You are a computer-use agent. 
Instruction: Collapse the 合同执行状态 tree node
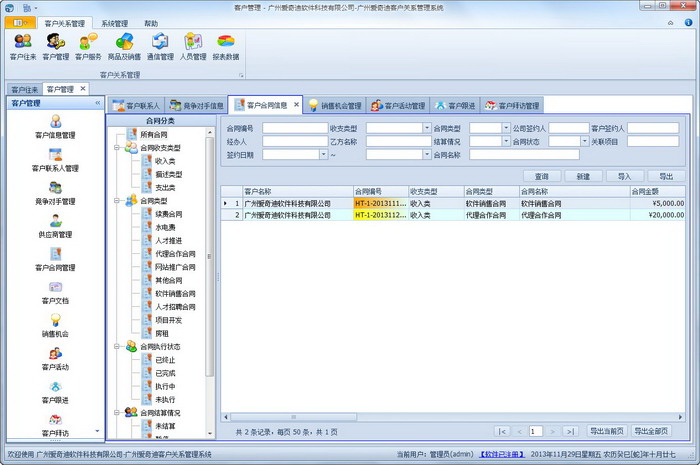117,346
